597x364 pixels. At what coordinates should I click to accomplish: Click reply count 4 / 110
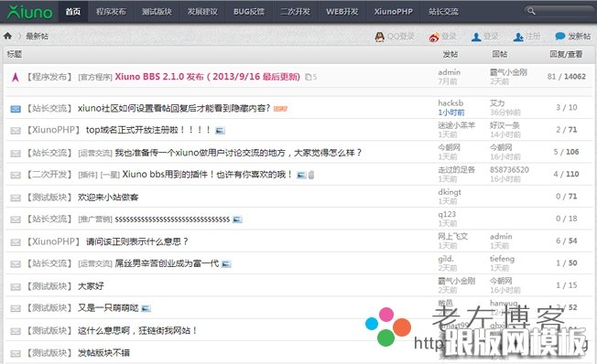coord(566,174)
